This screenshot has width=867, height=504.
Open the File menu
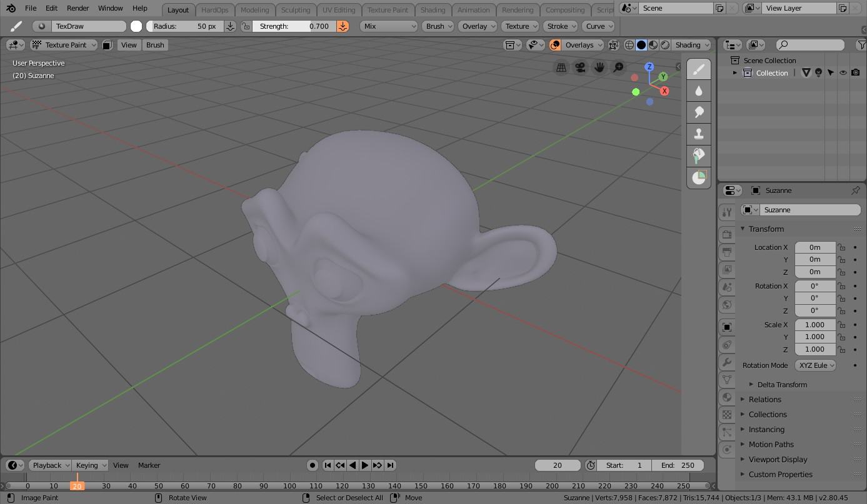[x=31, y=8]
